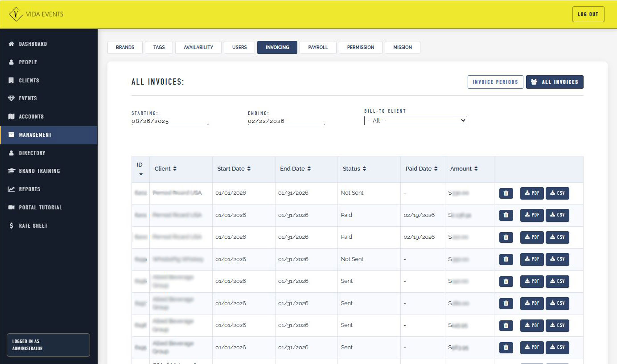Click the Ending date input field

tap(286, 121)
